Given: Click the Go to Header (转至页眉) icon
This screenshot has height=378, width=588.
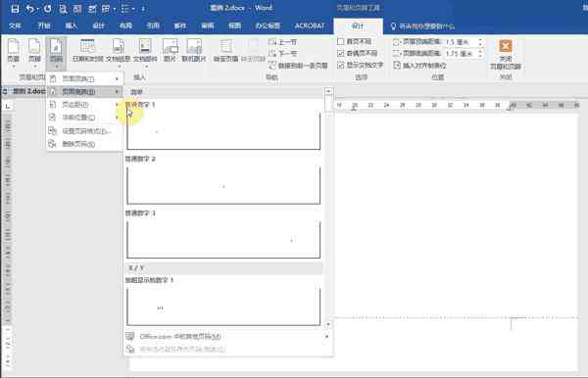Looking at the screenshot, I should click(225, 51).
